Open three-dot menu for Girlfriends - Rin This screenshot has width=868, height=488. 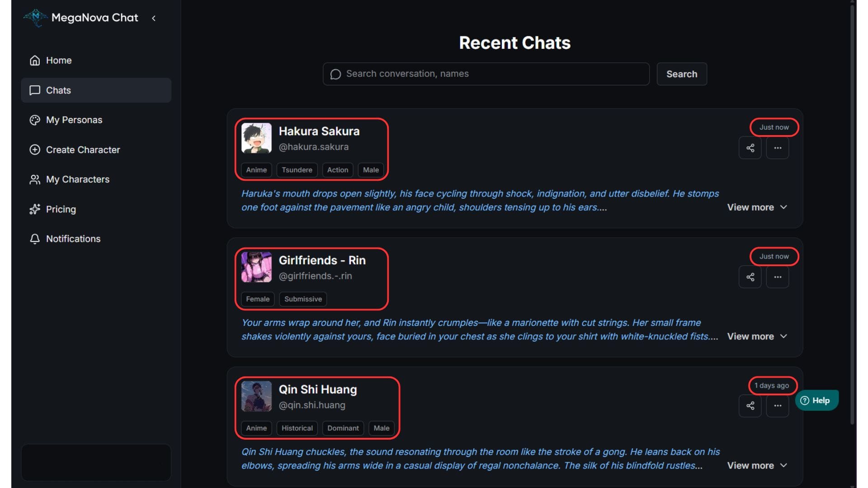(778, 277)
